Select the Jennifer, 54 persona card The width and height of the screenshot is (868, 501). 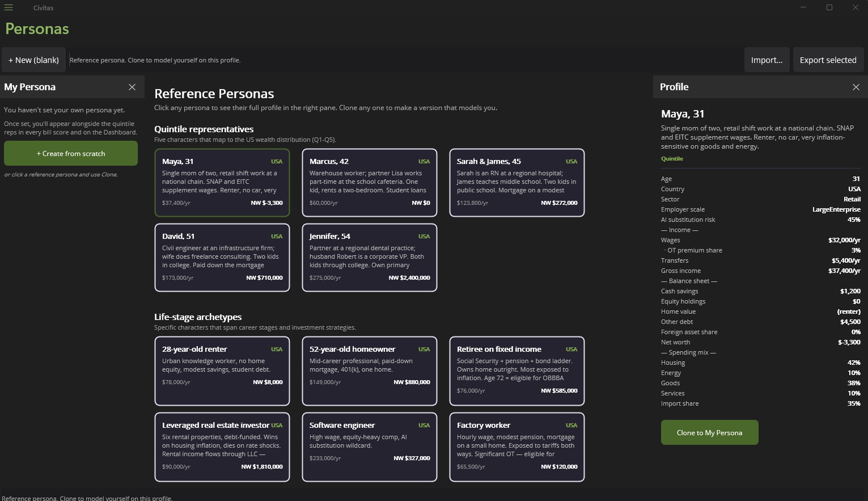click(370, 258)
